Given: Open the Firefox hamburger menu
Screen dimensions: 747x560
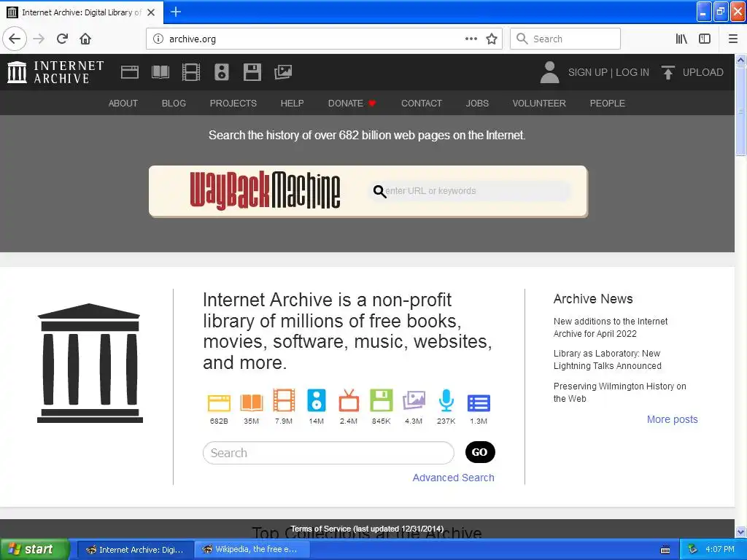Looking at the screenshot, I should point(733,39).
